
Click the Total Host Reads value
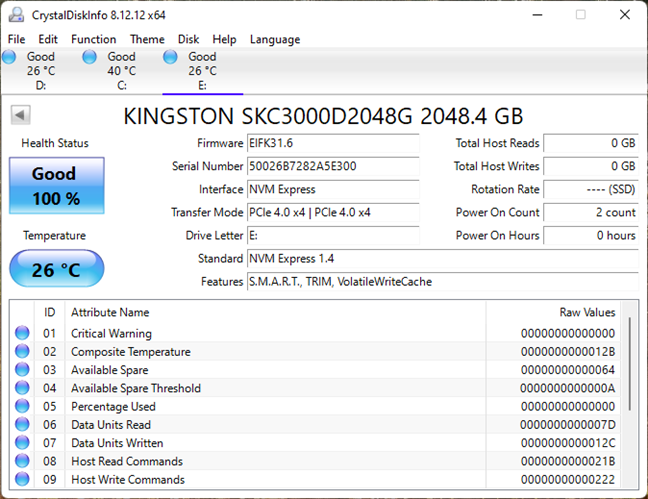coord(591,143)
